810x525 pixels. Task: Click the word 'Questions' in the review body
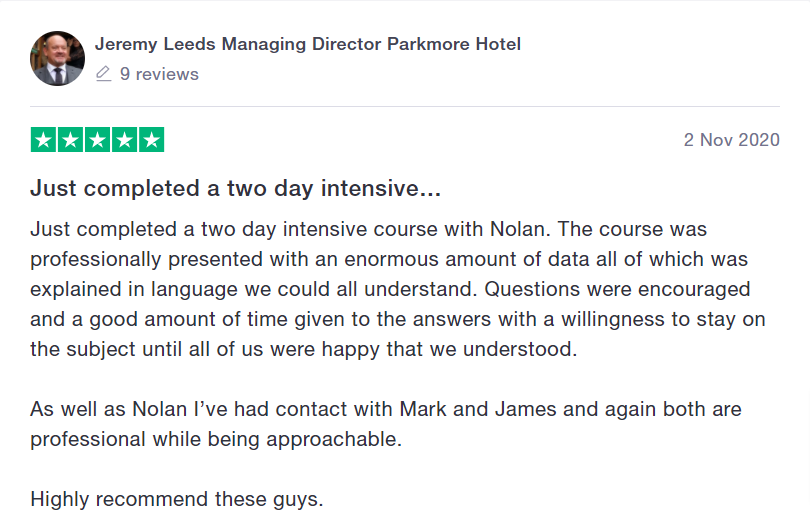click(x=532, y=289)
